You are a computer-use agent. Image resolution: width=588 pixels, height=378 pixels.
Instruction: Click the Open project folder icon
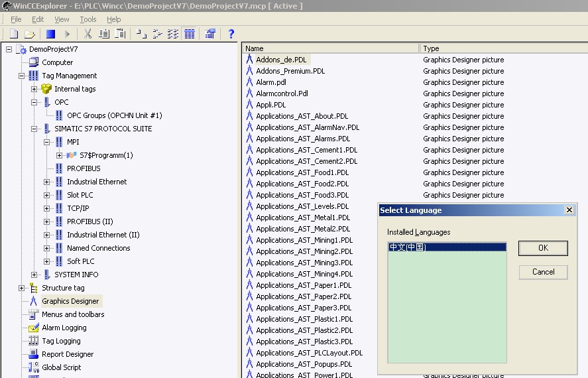[x=30, y=34]
